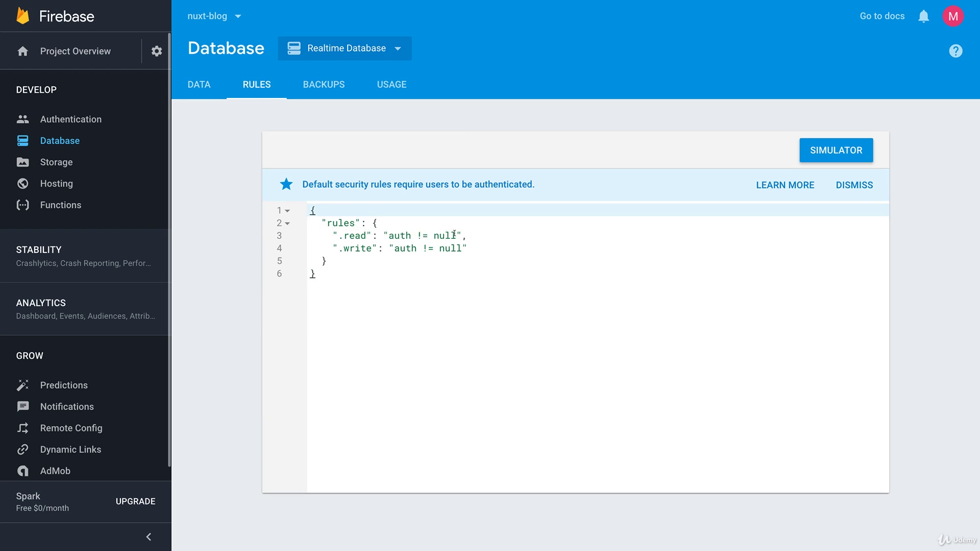The width and height of the screenshot is (980, 551).
Task: Open the nuxt-blog project dropdown
Action: [214, 16]
